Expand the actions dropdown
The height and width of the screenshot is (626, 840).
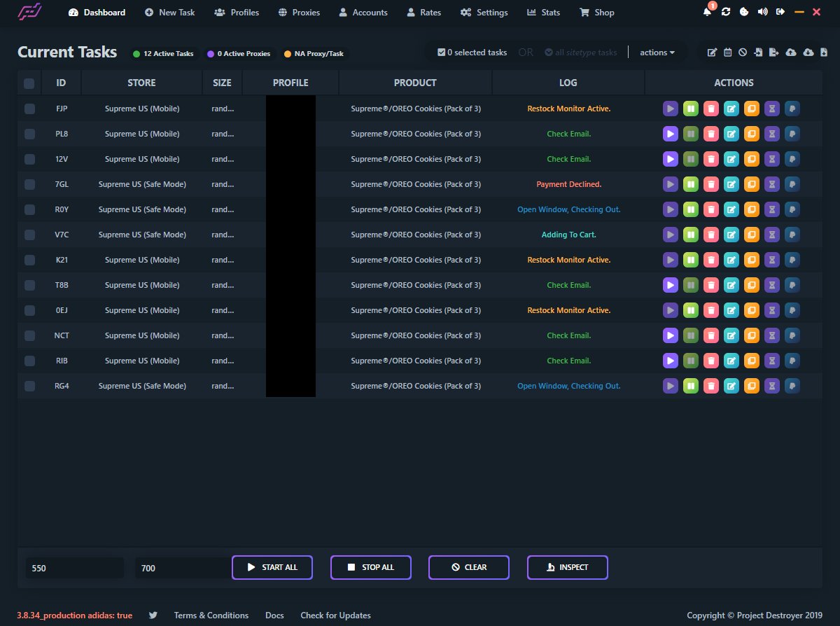(x=657, y=53)
